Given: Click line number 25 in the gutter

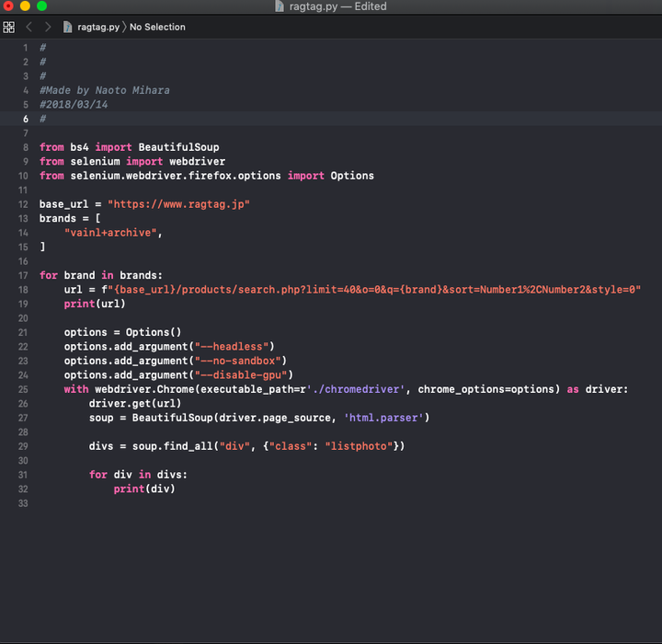Looking at the screenshot, I should pos(24,389).
